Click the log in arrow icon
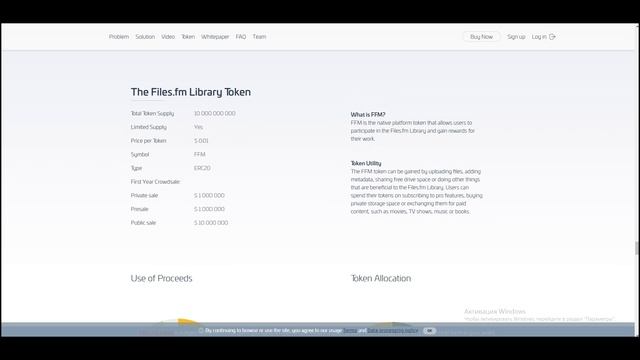The width and height of the screenshot is (640, 360). point(552,37)
